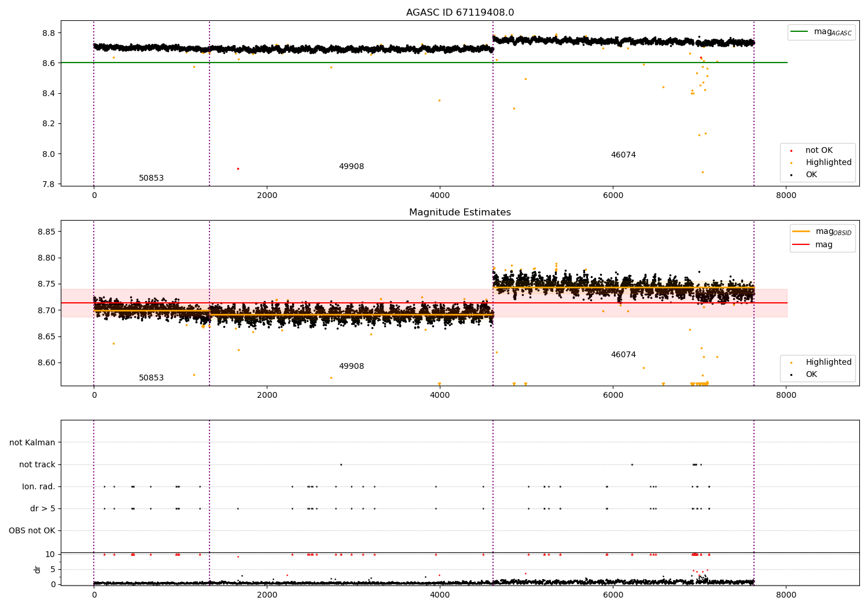
Task: Click obsid label 46074 in the top plot
Action: (x=623, y=155)
